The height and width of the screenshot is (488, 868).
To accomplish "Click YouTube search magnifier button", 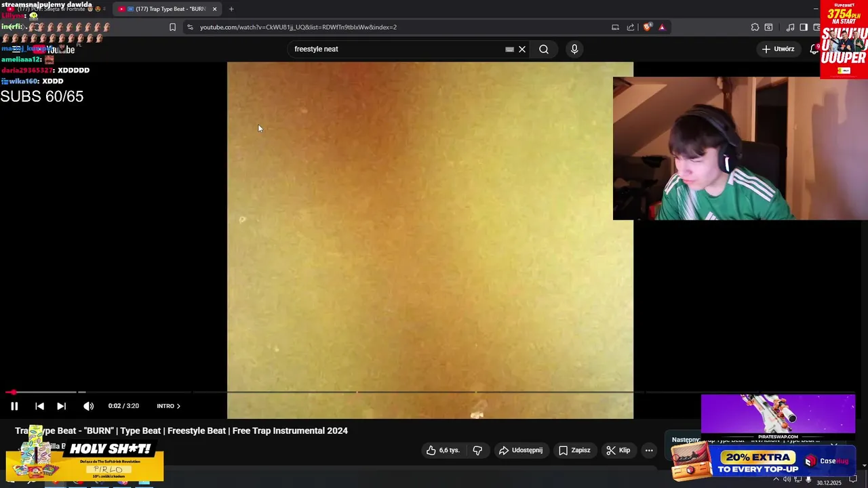I will [544, 49].
